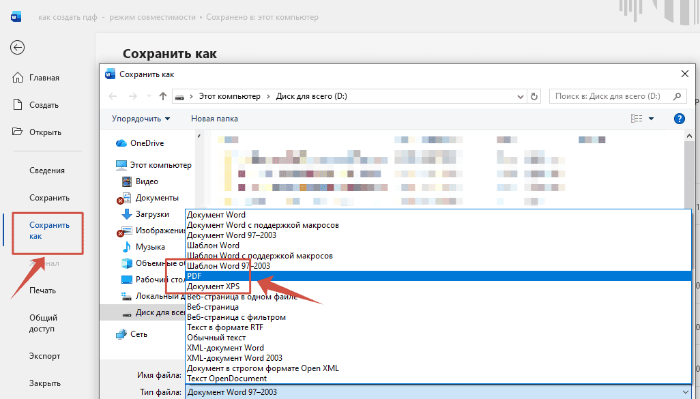Click the folder icon beside Открыть
700x399 pixels.
[17, 132]
